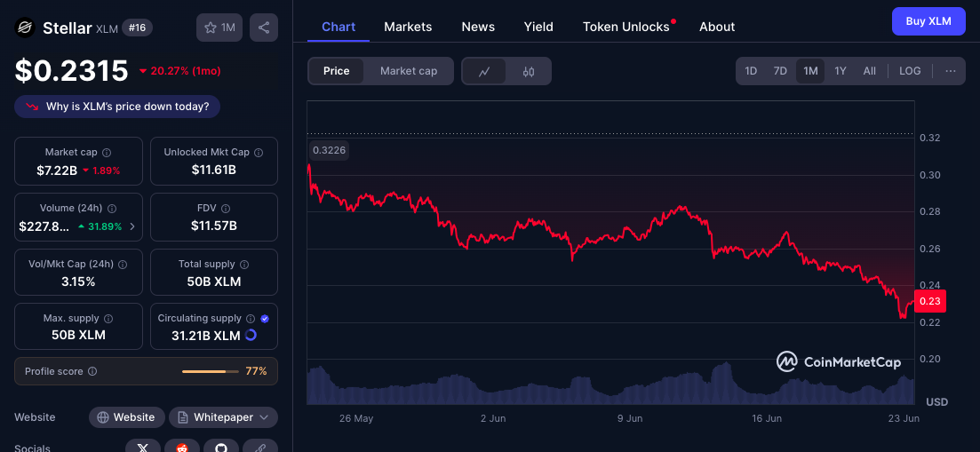
Task: Select the All time range
Action: [869, 71]
